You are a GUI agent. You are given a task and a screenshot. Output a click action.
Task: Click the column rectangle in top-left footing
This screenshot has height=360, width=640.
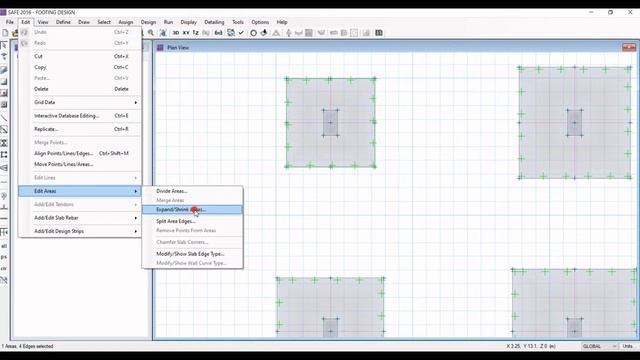tap(331, 122)
